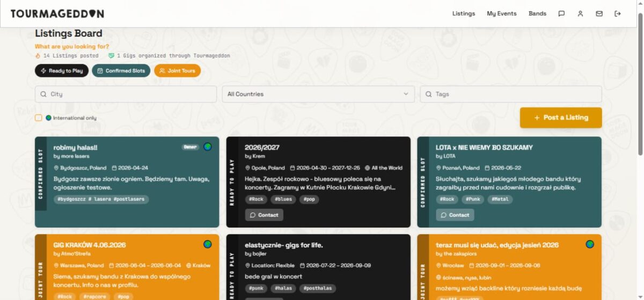This screenshot has height=300, width=644.
Task: Click the Tourmageddon logo
Action: click(57, 13)
